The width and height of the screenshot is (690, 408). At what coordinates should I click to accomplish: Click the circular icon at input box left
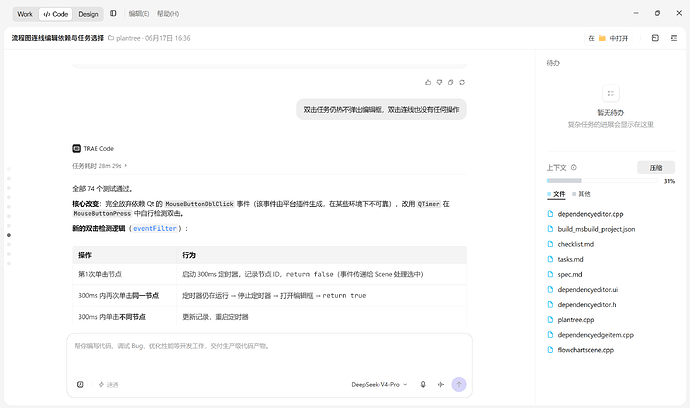80,384
